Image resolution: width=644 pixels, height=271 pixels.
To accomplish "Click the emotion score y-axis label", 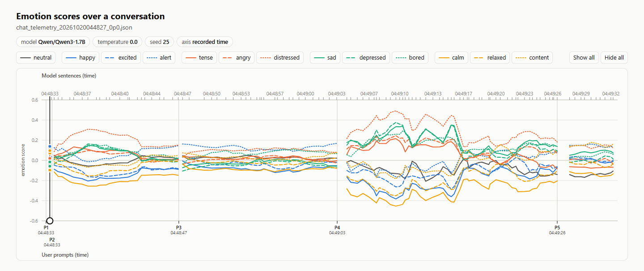I will click(23, 160).
